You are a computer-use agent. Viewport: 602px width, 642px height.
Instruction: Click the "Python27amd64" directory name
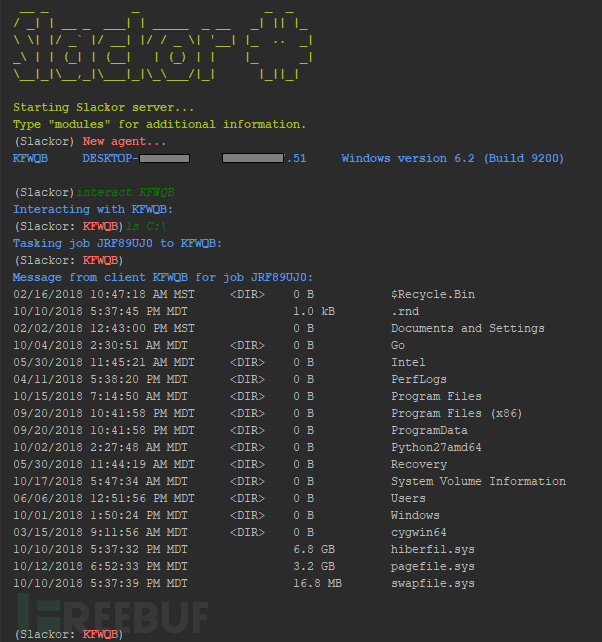tap(436, 448)
